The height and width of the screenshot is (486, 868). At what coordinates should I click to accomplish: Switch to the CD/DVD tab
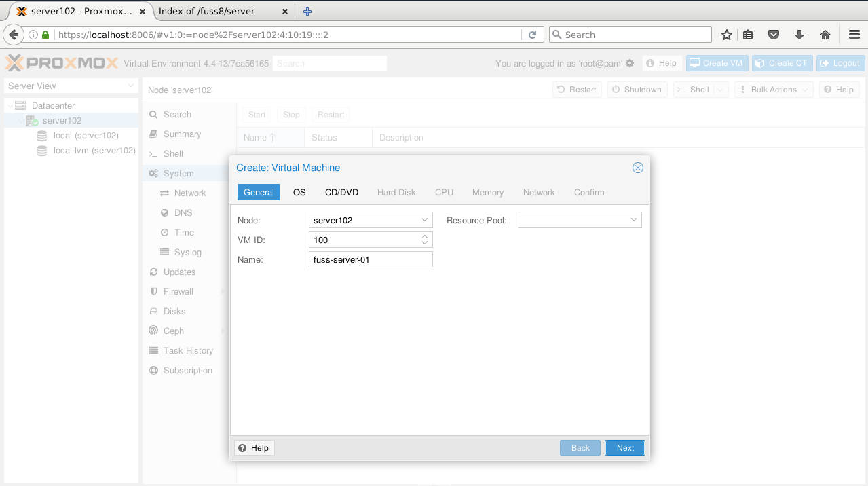click(341, 193)
